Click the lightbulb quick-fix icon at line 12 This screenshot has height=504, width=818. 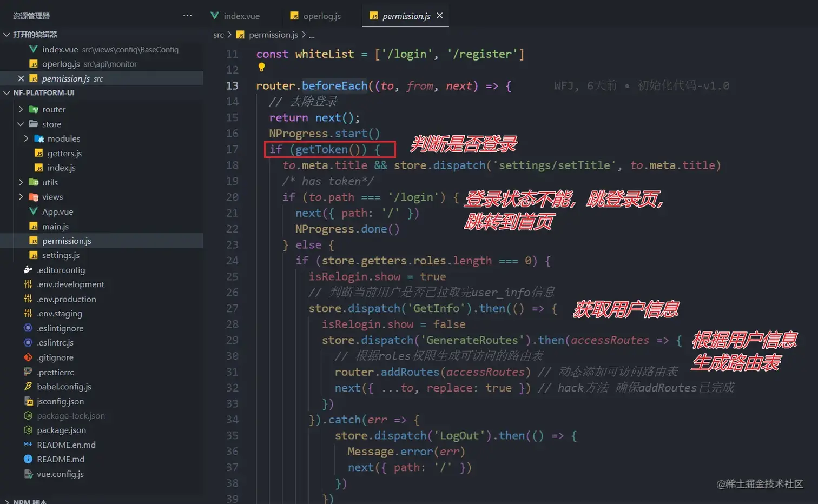point(261,68)
